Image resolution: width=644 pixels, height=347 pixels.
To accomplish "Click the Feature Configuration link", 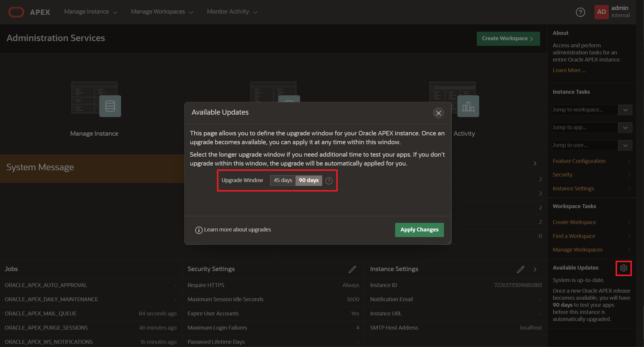I will click(579, 161).
